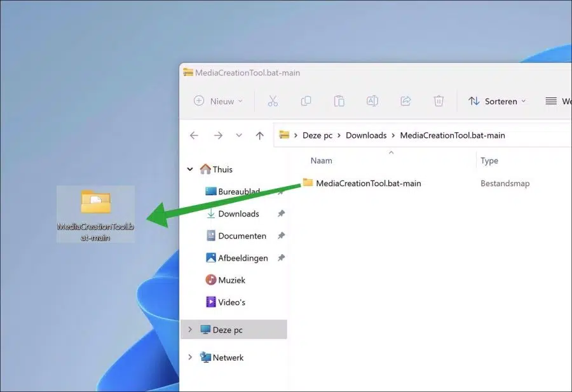
Task: Go up one folder level arrow
Action: click(259, 136)
